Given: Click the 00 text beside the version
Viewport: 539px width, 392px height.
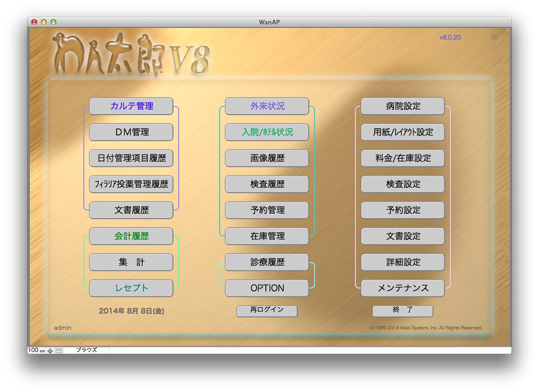Looking at the screenshot, I should click(494, 37).
